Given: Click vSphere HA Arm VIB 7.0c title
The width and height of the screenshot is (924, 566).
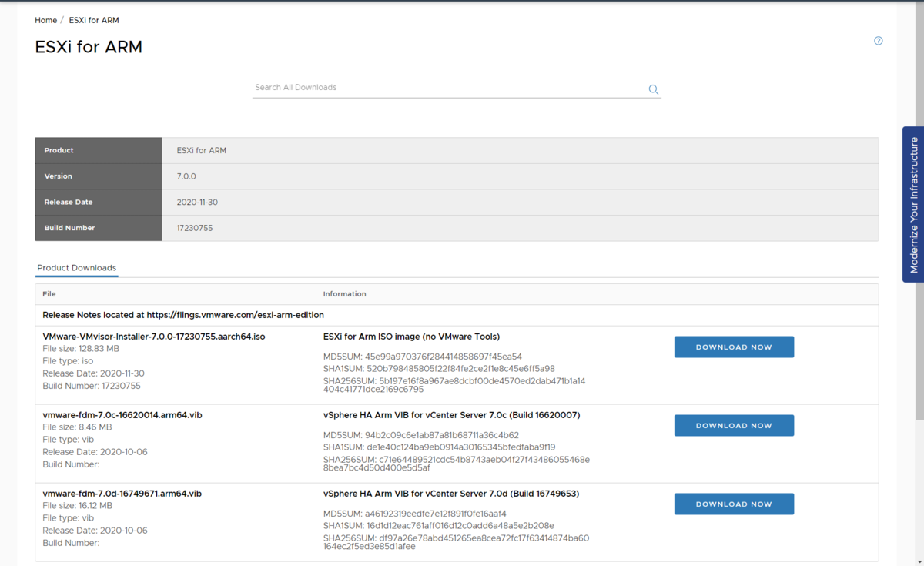Looking at the screenshot, I should pos(452,415).
